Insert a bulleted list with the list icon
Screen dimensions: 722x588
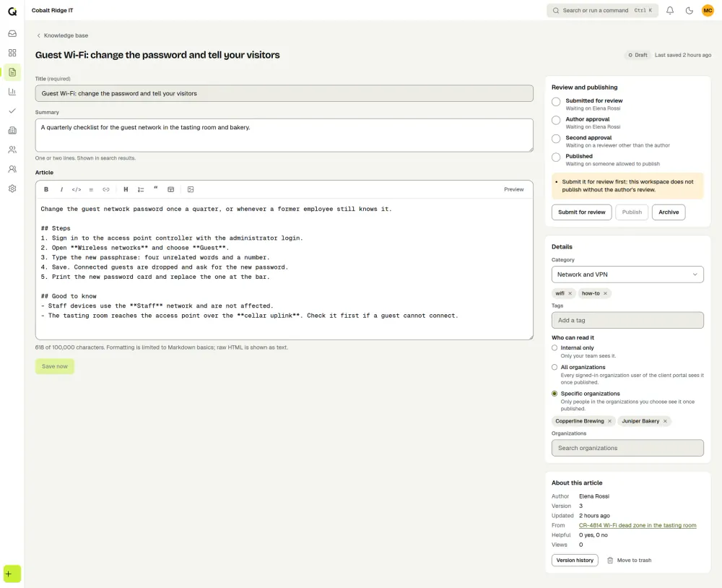tap(91, 189)
